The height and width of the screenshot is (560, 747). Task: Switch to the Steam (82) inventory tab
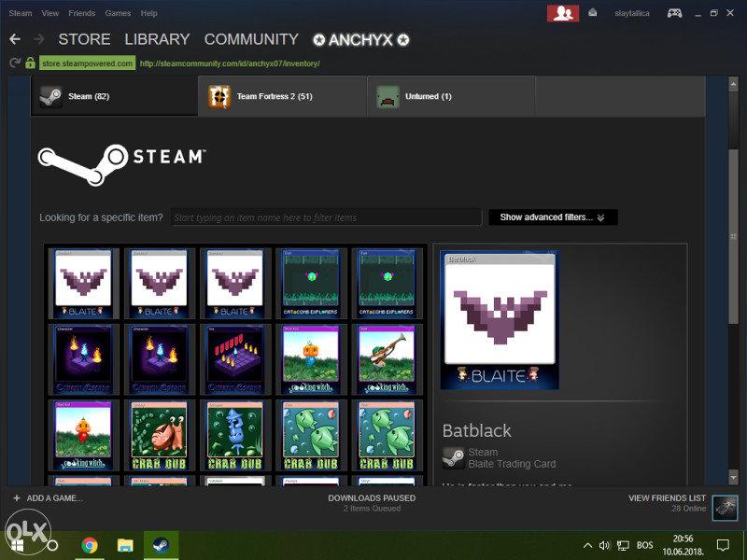[114, 96]
